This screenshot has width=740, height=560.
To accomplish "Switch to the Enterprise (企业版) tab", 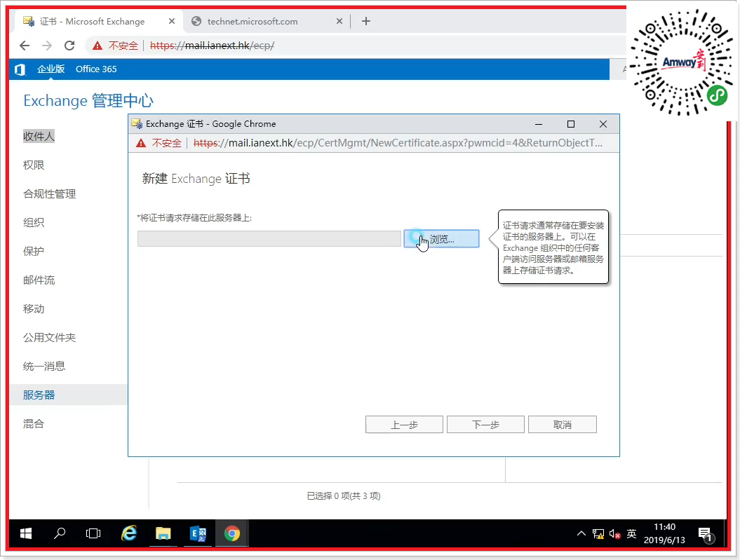I will 51,69.
